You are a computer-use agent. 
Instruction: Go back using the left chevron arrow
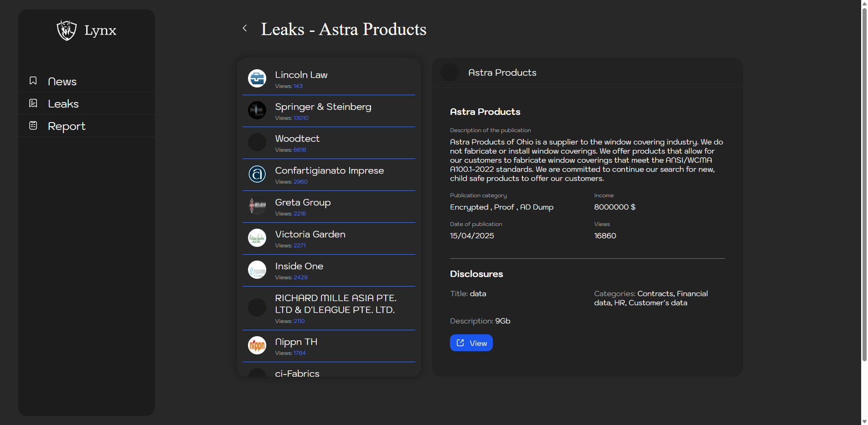[x=245, y=28]
